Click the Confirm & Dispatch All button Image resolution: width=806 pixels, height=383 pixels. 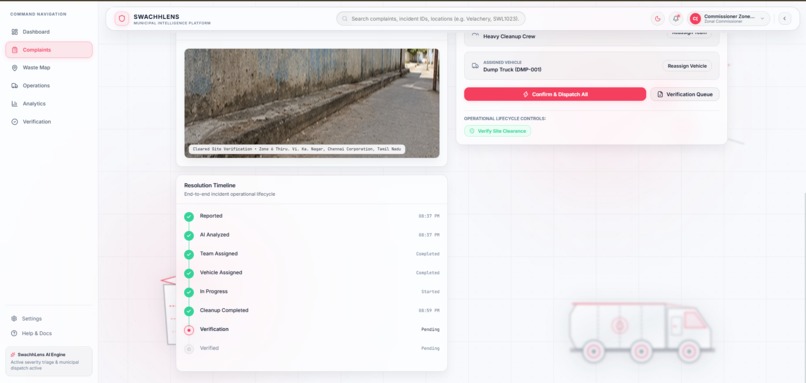pos(555,94)
